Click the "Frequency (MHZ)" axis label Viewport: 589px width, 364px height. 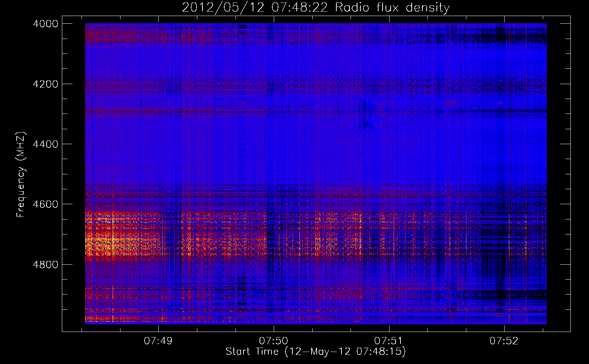click(21, 175)
